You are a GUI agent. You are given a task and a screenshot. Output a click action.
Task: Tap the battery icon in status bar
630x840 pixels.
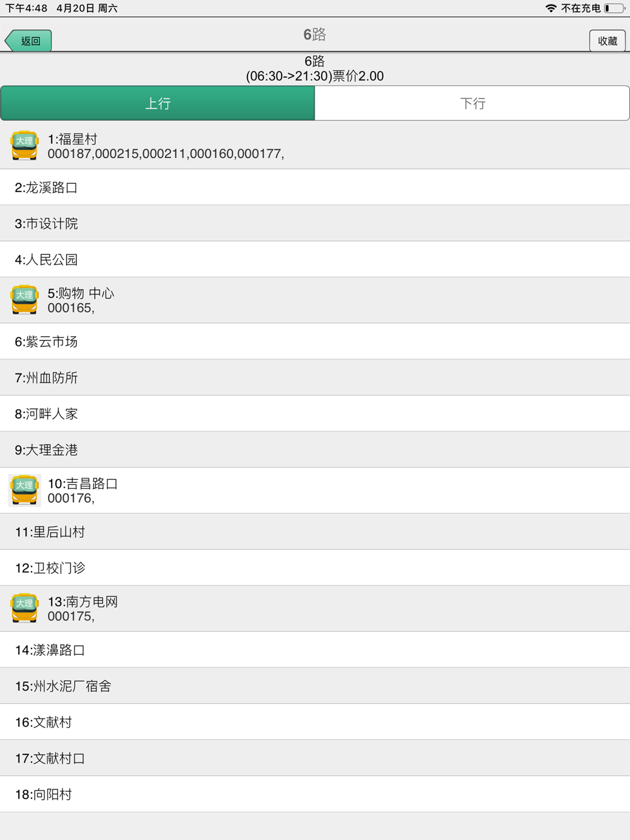point(614,8)
